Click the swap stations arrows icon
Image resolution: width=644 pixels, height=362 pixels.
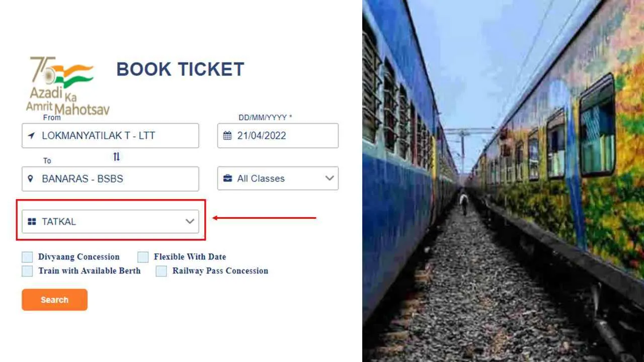[116, 156]
